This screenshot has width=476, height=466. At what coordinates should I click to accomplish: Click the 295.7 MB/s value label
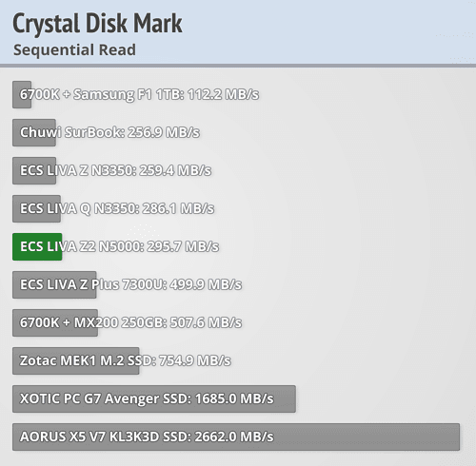click(183, 246)
